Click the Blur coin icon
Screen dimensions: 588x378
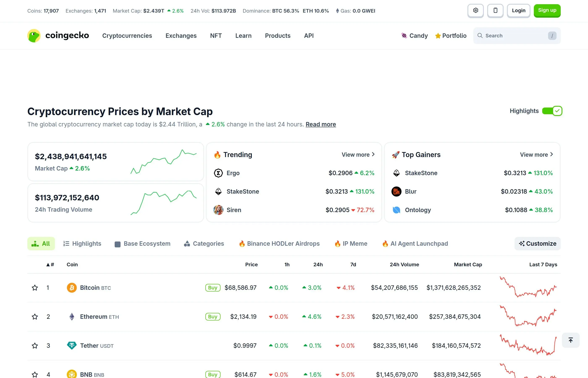[x=396, y=192]
